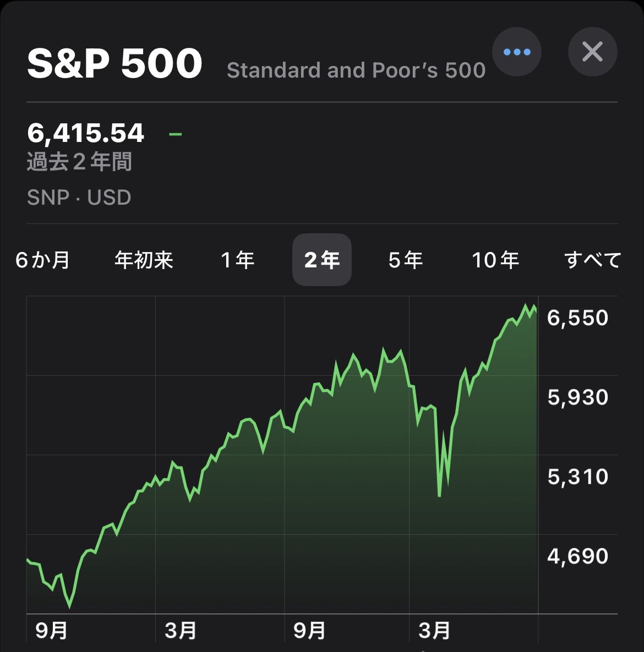Viewport: 644px width, 652px height.
Task: Tap the 6,415.54 price value
Action: [x=86, y=133]
